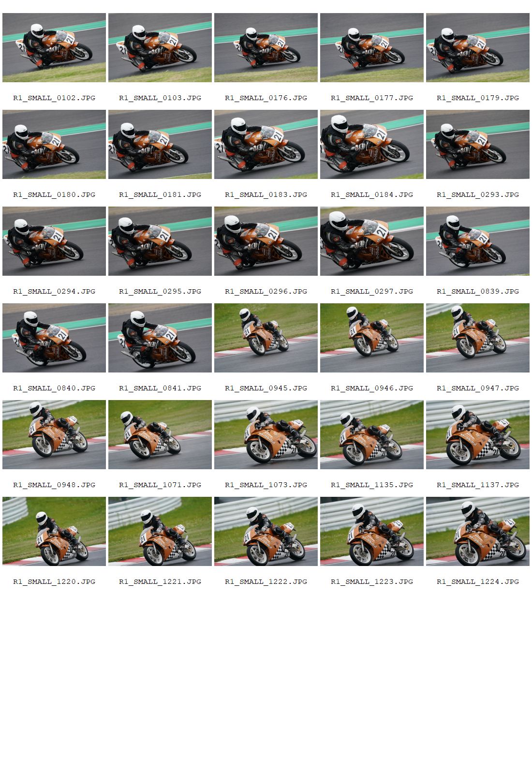Viewport: 532px width, 774px height.
Task: Select the R1_SMALL_1224.JPG thumbnail
Action: (478, 531)
